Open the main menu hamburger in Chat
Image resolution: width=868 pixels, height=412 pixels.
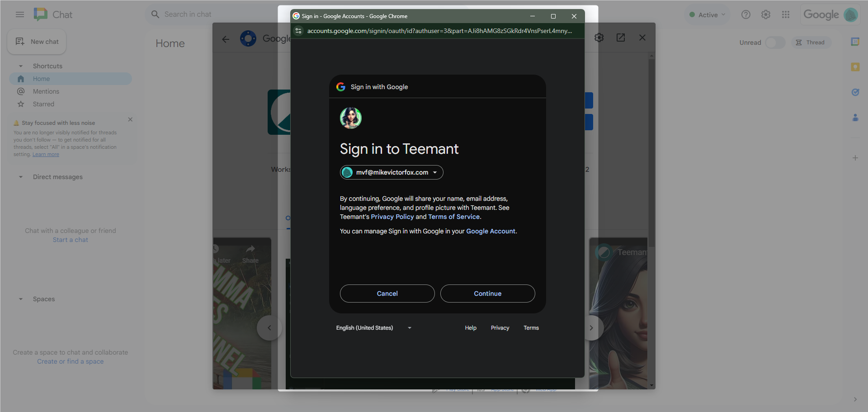pyautogui.click(x=20, y=14)
